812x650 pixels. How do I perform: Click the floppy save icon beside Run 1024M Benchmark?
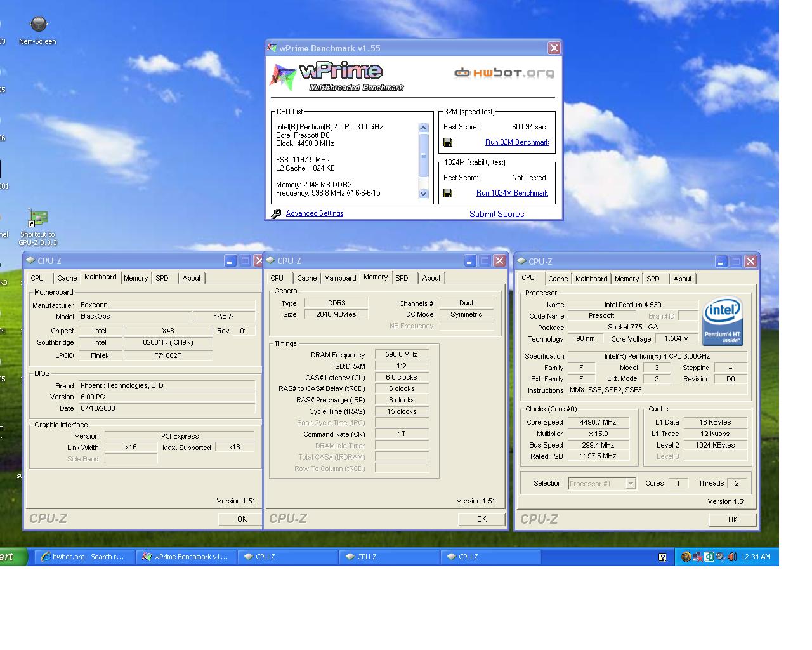tap(448, 193)
